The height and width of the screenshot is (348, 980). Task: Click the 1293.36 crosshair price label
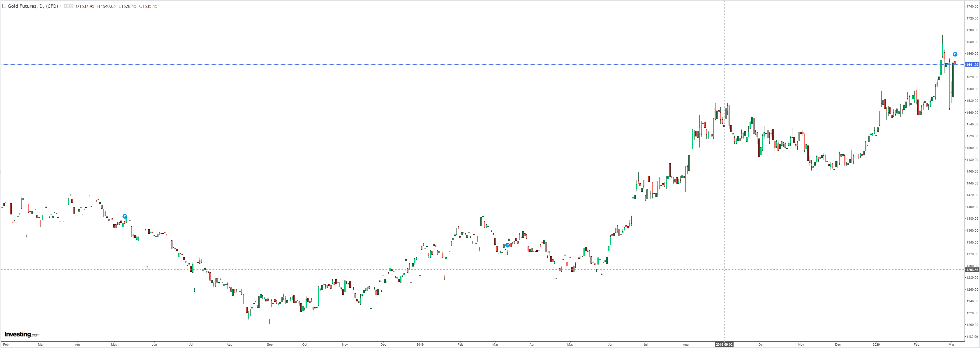pyautogui.click(x=972, y=270)
